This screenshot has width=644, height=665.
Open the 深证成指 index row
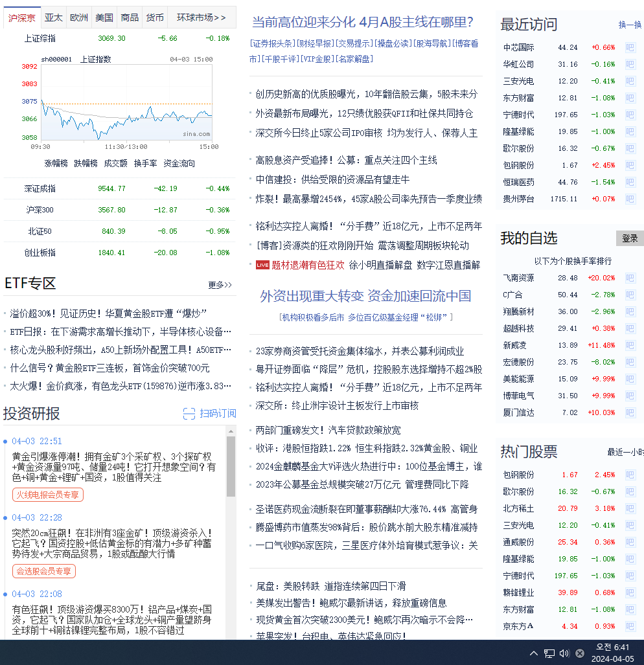(x=120, y=188)
